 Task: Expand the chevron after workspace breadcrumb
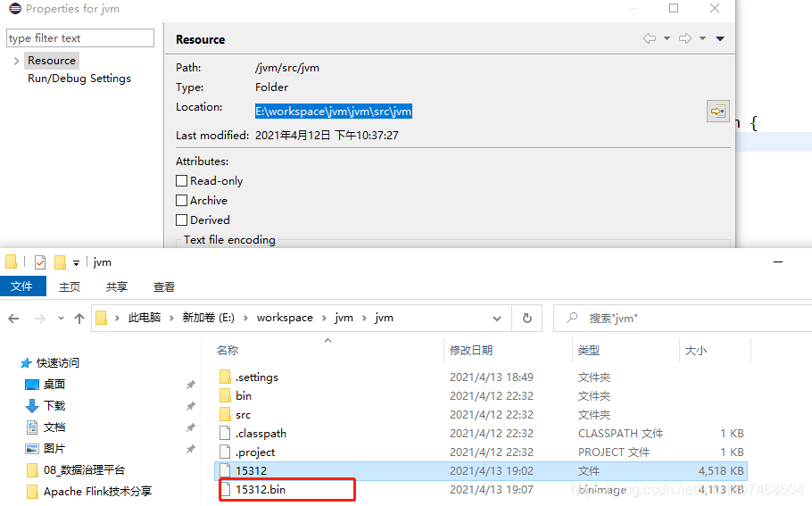[x=324, y=318]
